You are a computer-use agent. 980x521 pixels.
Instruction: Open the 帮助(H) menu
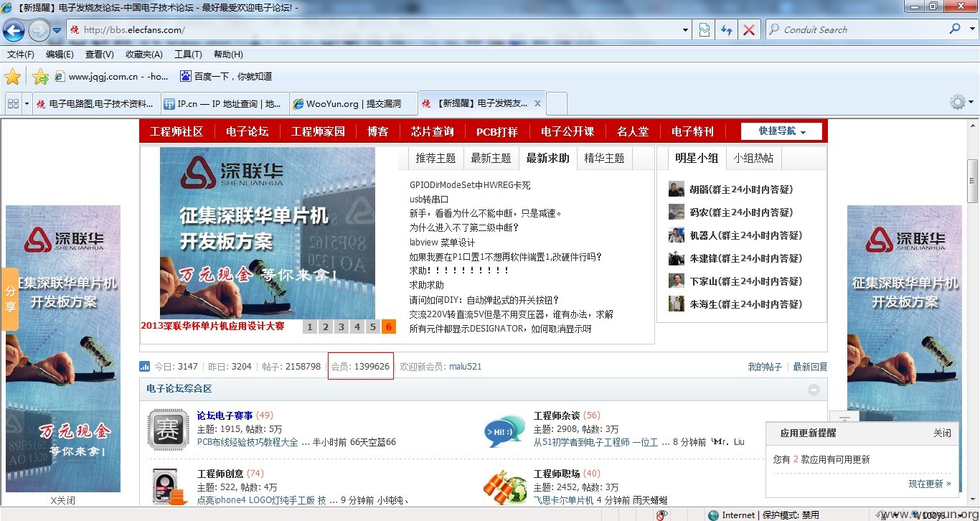tap(228, 55)
